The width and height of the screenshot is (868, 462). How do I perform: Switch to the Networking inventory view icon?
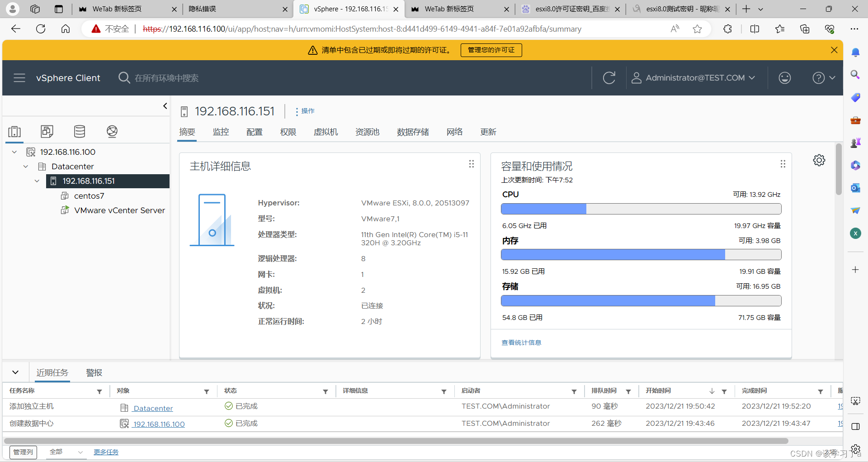(x=112, y=132)
